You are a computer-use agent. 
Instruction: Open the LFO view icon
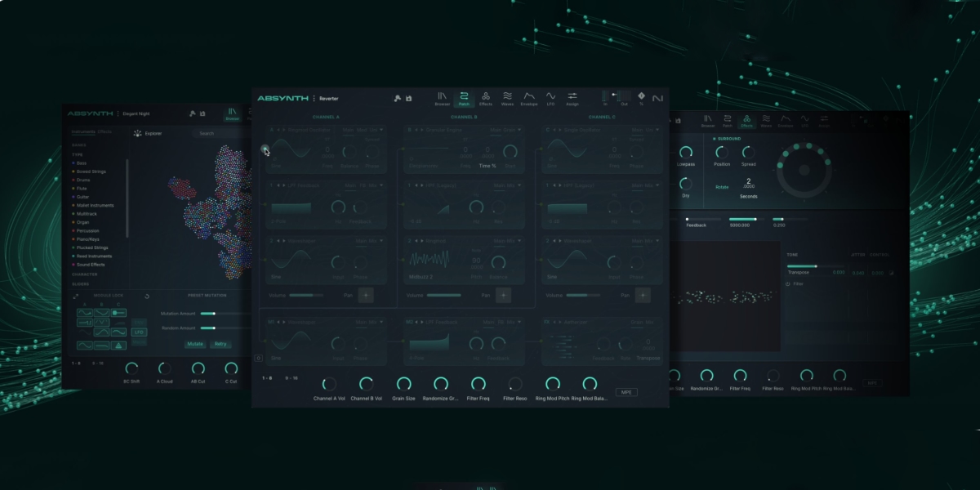coord(550,99)
